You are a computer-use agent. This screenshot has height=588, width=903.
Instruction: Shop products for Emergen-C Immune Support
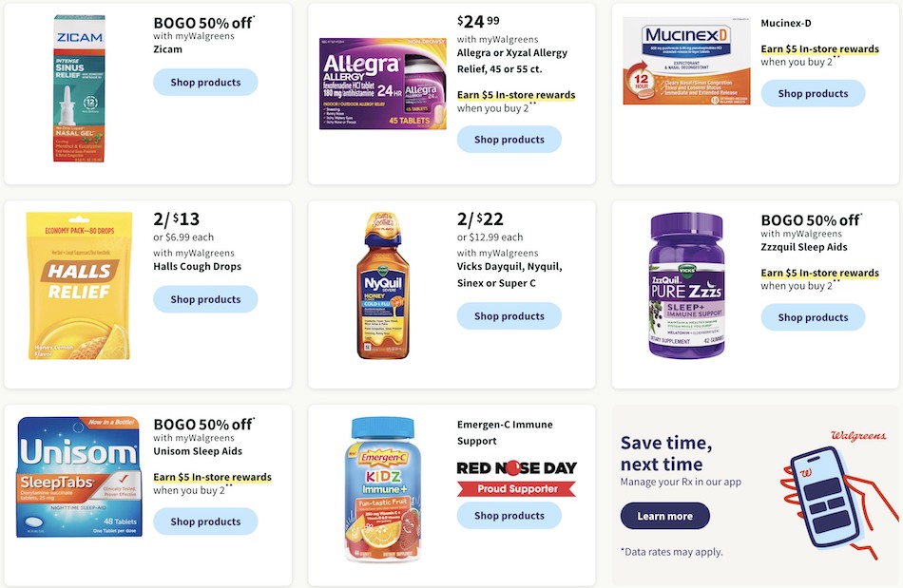click(x=509, y=516)
